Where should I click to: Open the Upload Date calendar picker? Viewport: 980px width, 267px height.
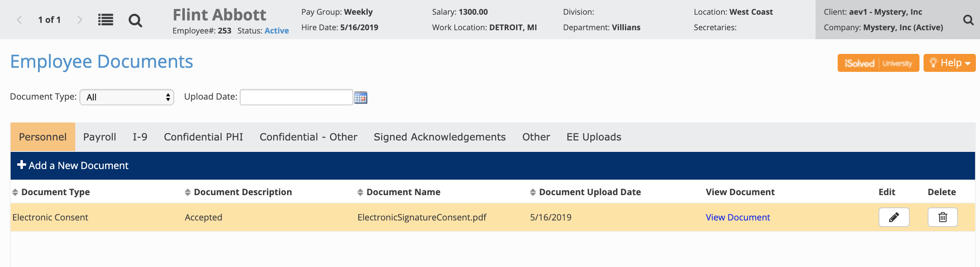pos(361,98)
